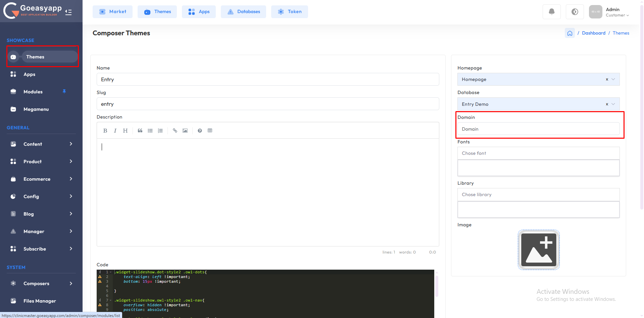The image size is (644, 318).
Task: Click the insert link icon
Action: [x=175, y=131]
